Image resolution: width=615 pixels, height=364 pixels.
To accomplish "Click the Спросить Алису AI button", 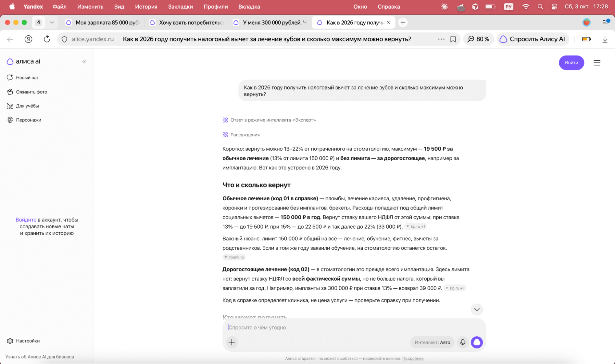I will click(533, 39).
